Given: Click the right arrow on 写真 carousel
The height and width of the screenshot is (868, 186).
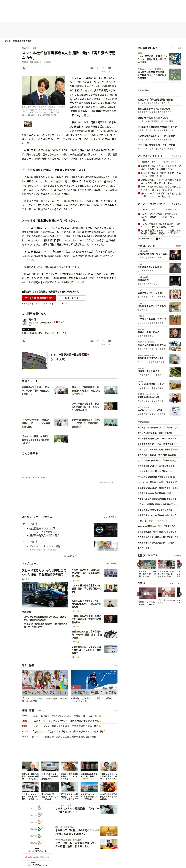Looking at the screenshot, I should tap(180, 594).
